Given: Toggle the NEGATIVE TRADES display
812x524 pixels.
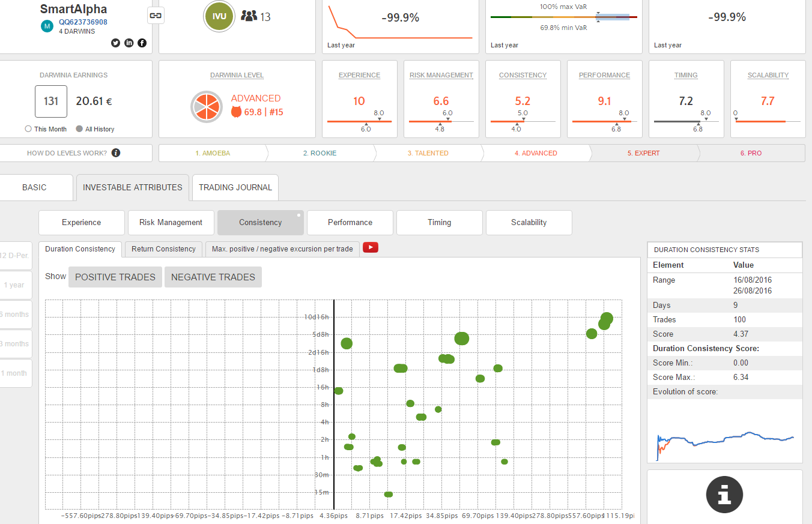Looking at the screenshot, I should point(213,277).
